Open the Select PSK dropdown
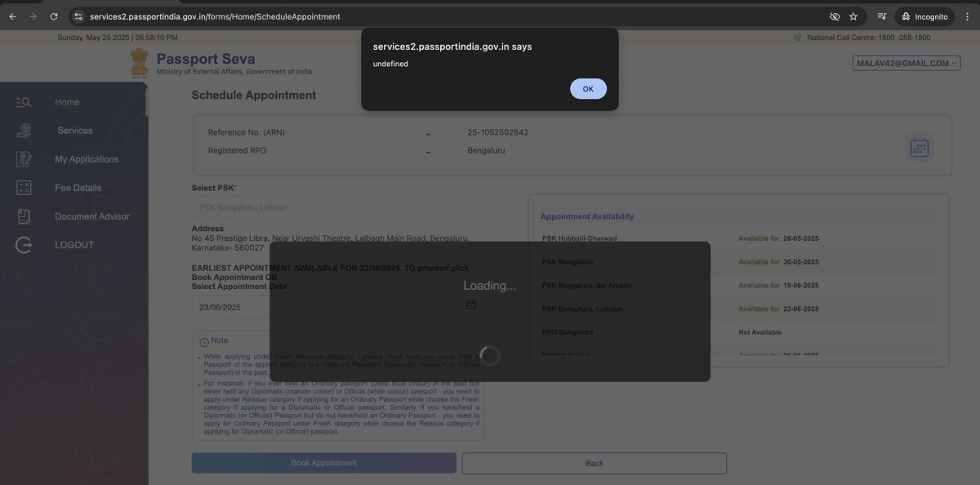 coord(338,207)
